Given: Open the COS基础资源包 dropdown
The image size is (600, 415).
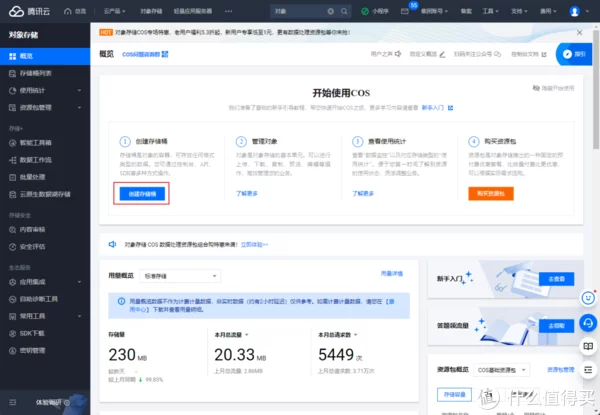Looking at the screenshot, I should point(501,370).
